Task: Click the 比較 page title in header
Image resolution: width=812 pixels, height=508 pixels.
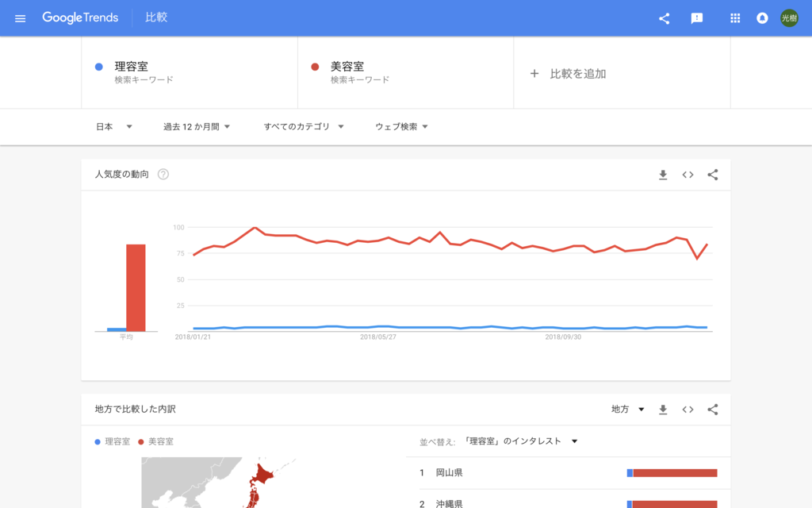Action: (156, 17)
